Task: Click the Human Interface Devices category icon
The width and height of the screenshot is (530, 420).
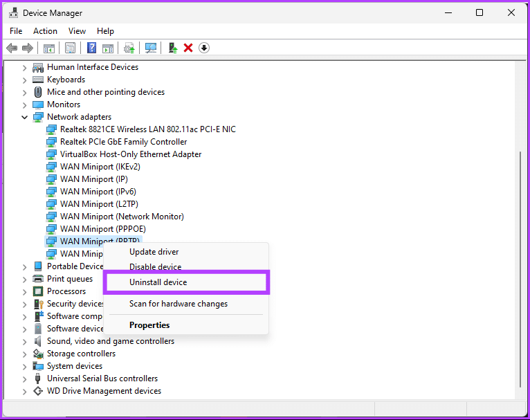Action: click(x=38, y=68)
